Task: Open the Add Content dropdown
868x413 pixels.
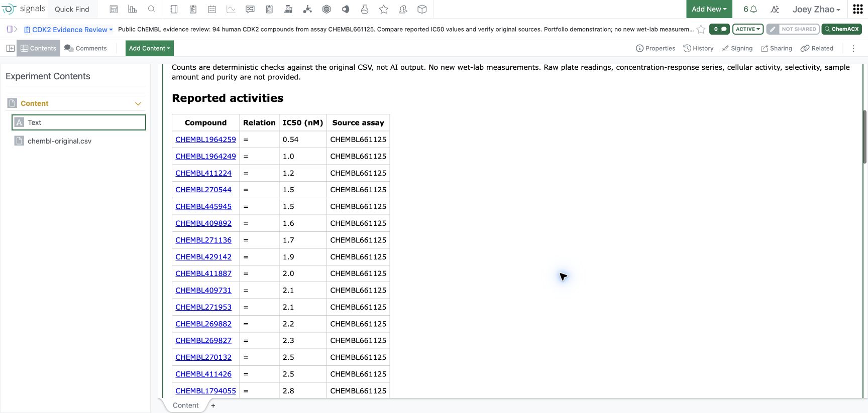Action: (150, 48)
